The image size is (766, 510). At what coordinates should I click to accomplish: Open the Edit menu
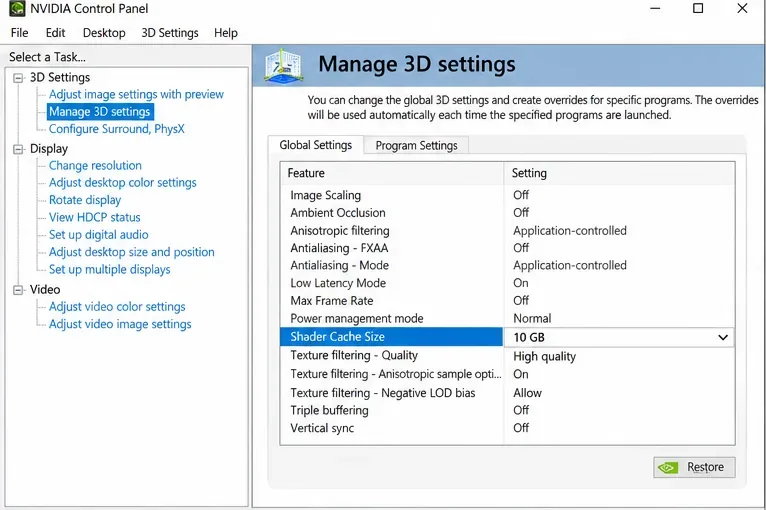point(55,33)
